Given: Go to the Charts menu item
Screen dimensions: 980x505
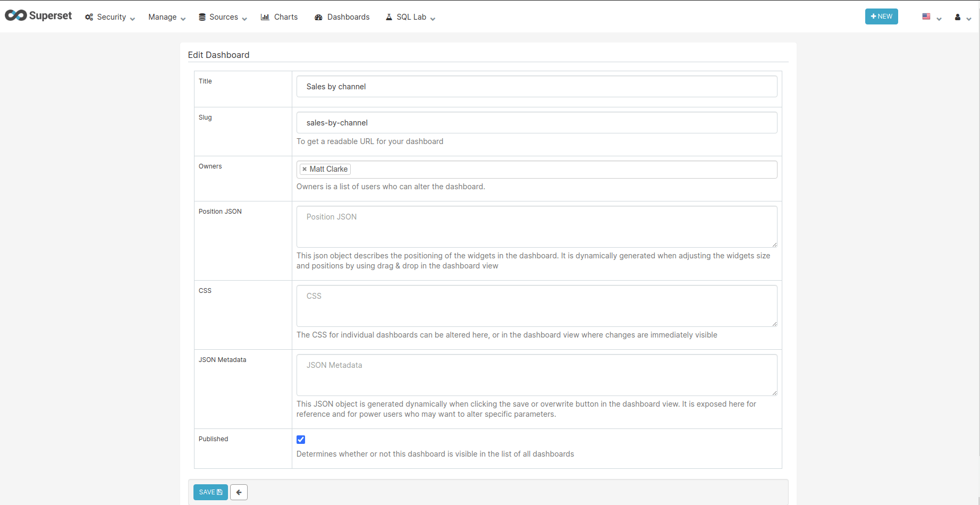Looking at the screenshot, I should coord(285,17).
